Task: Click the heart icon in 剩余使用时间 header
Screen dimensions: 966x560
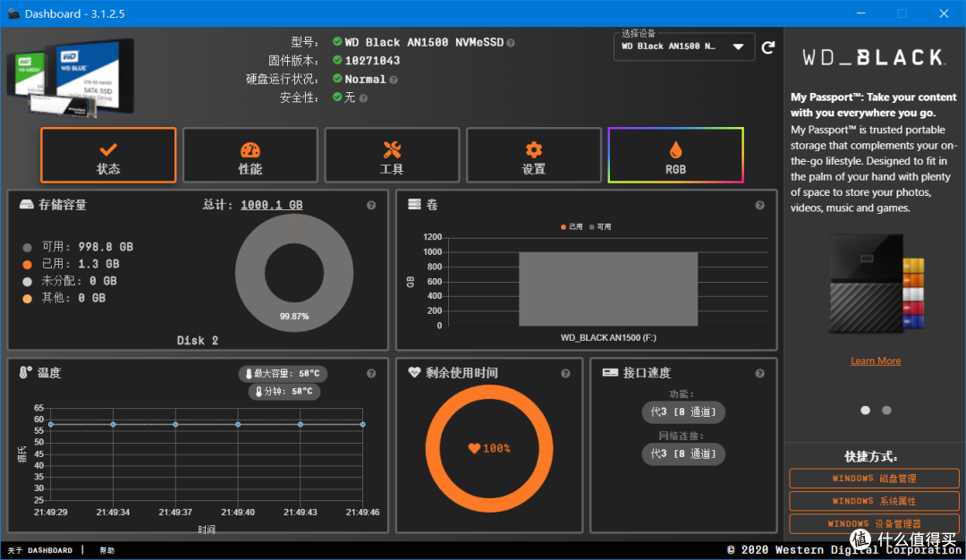Action: tap(414, 372)
